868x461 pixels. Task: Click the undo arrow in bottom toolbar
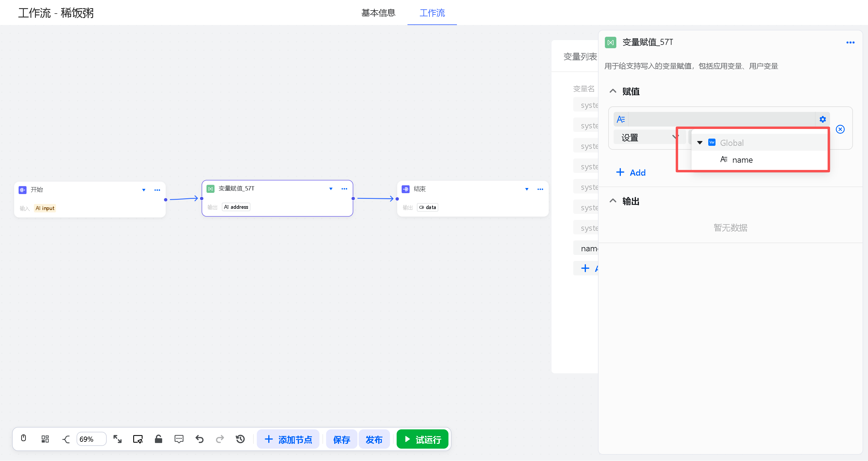[x=200, y=439]
